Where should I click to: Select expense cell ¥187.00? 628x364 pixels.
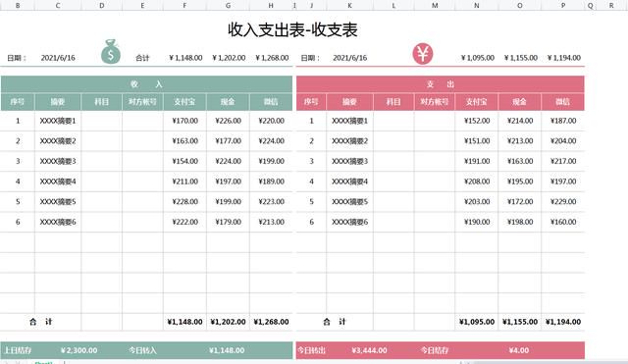point(563,121)
